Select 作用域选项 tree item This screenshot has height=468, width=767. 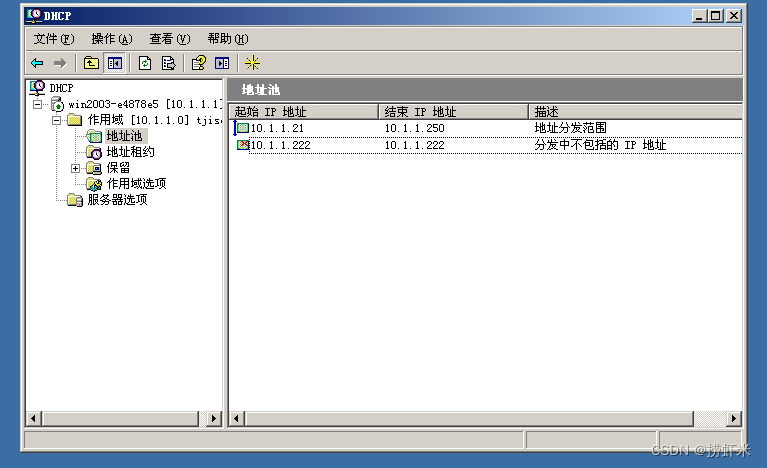coord(136,184)
